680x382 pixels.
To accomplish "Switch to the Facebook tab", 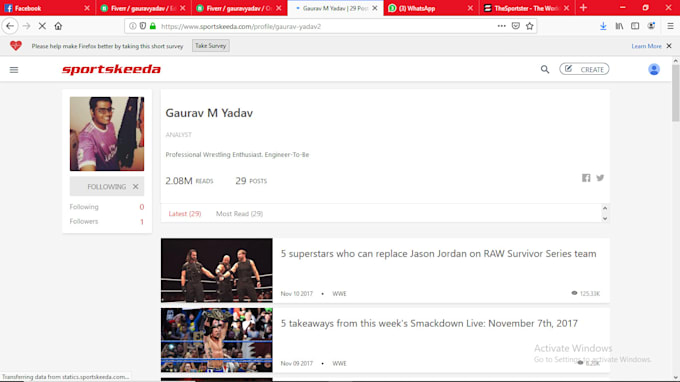I will [48, 8].
